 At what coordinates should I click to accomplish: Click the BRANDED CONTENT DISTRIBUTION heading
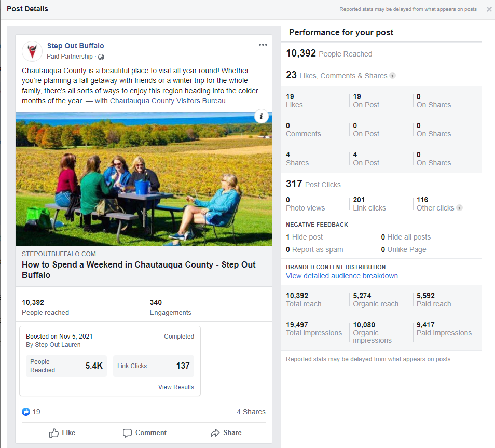tap(336, 267)
